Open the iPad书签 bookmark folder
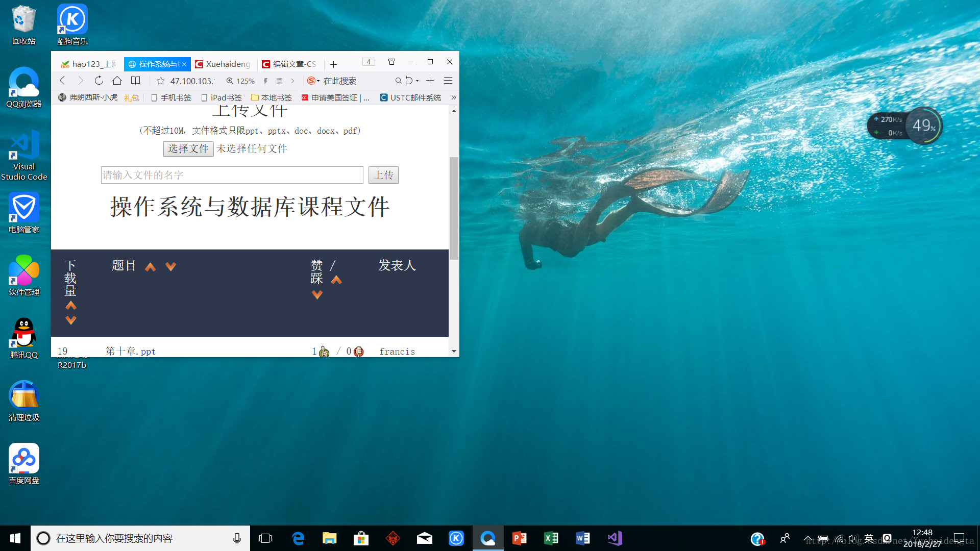Viewport: 980px width, 551px height. [x=221, y=97]
